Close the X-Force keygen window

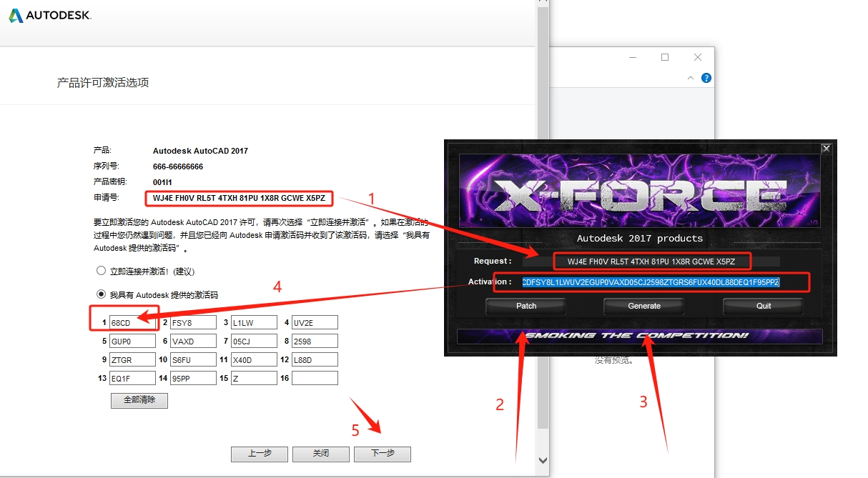(826, 148)
